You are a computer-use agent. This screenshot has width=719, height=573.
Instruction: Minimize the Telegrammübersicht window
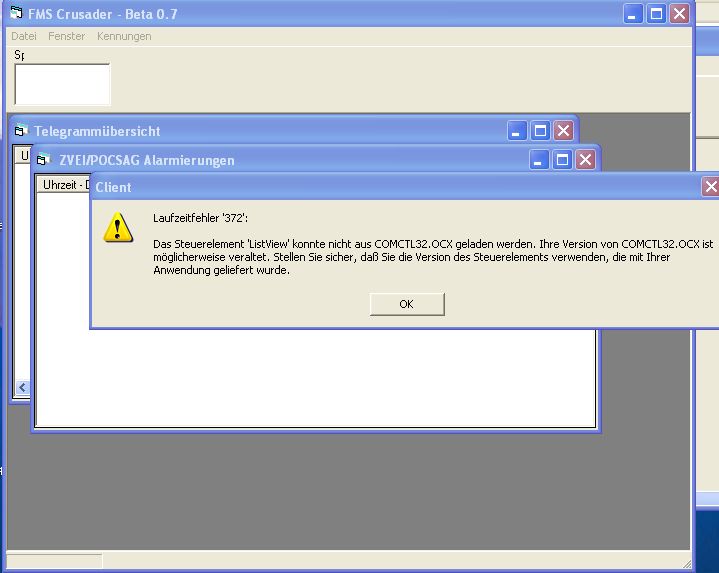517,131
